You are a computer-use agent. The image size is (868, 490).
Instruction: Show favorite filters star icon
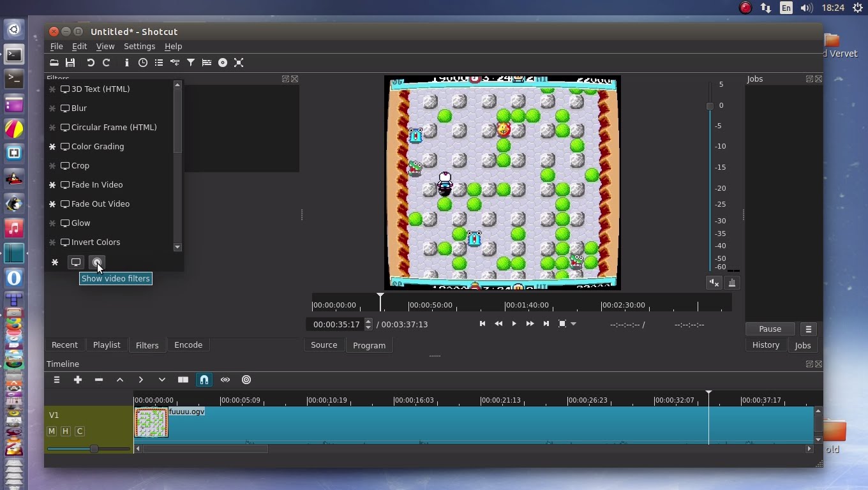tap(55, 262)
